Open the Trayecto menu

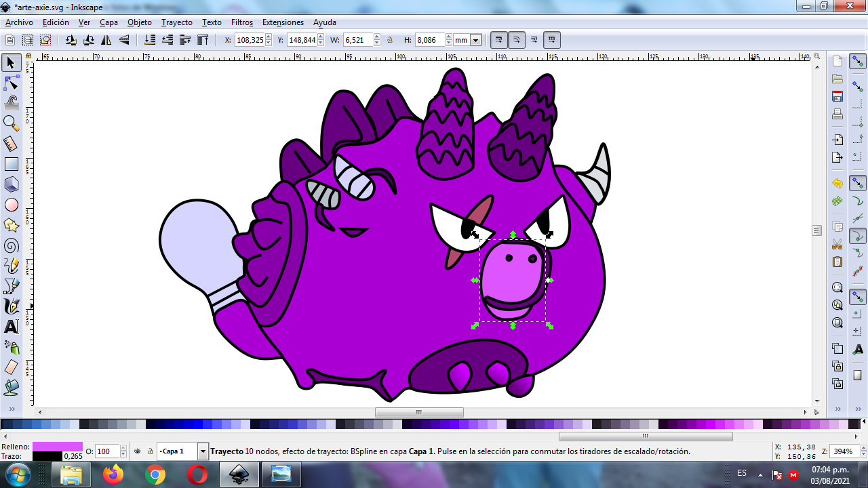tap(177, 22)
